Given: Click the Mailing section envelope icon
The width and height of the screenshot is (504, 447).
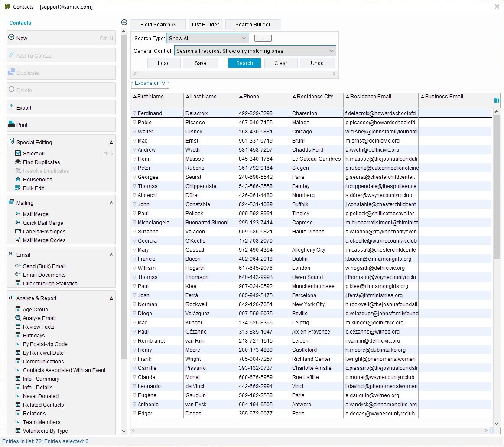Looking at the screenshot, I should pyautogui.click(x=11, y=202).
